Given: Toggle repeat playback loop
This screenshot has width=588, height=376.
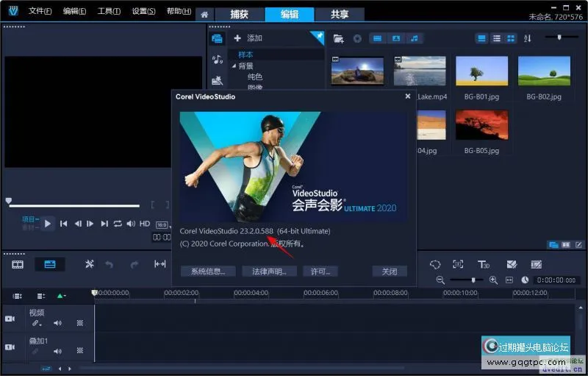Looking at the screenshot, I should (118, 224).
